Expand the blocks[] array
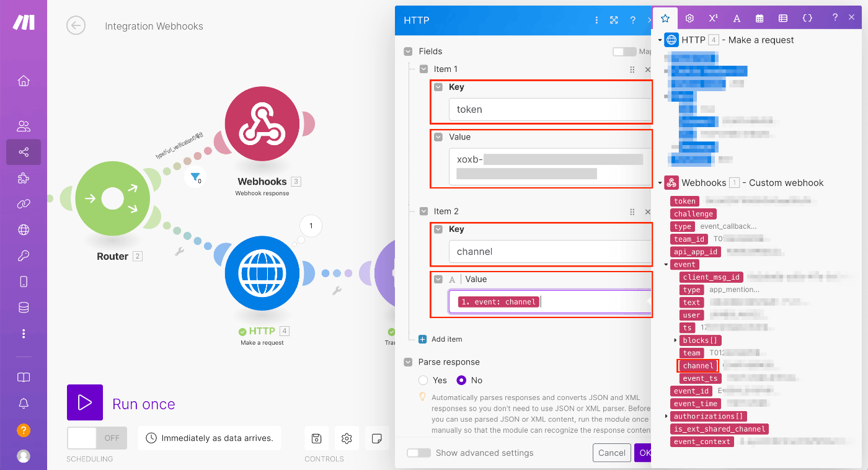Screen dimensions: 868x470 pos(675,340)
